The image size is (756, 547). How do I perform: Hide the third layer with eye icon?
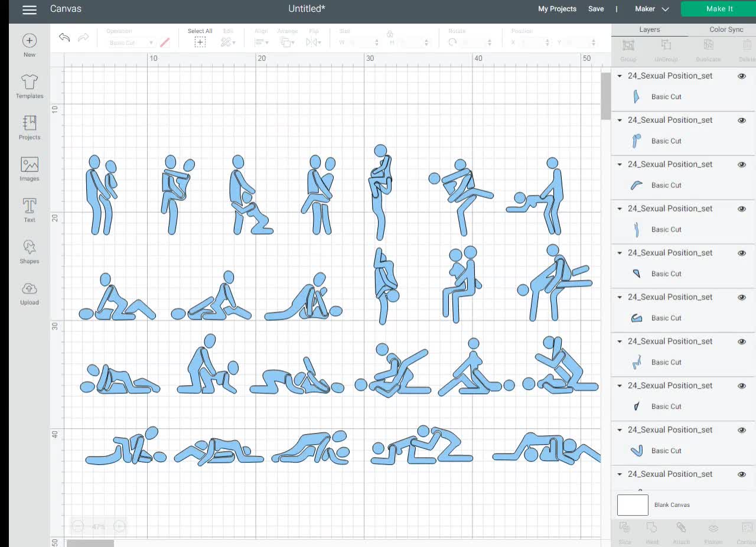pos(742,165)
